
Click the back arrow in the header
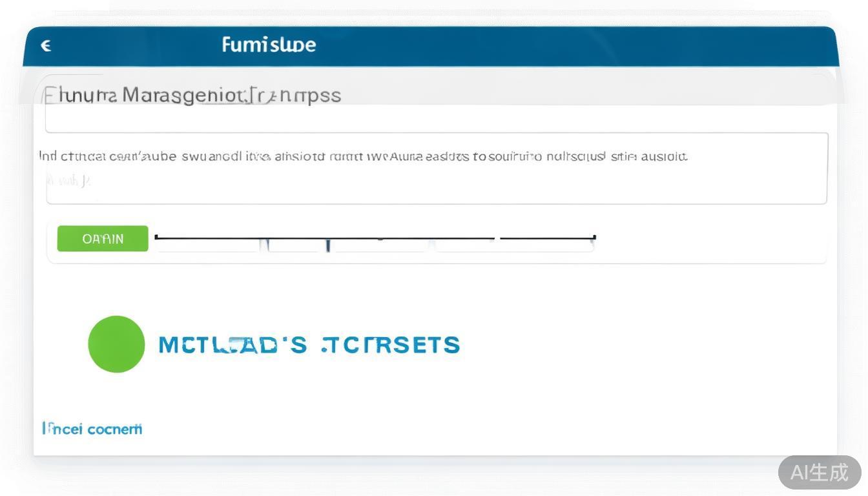(x=46, y=45)
